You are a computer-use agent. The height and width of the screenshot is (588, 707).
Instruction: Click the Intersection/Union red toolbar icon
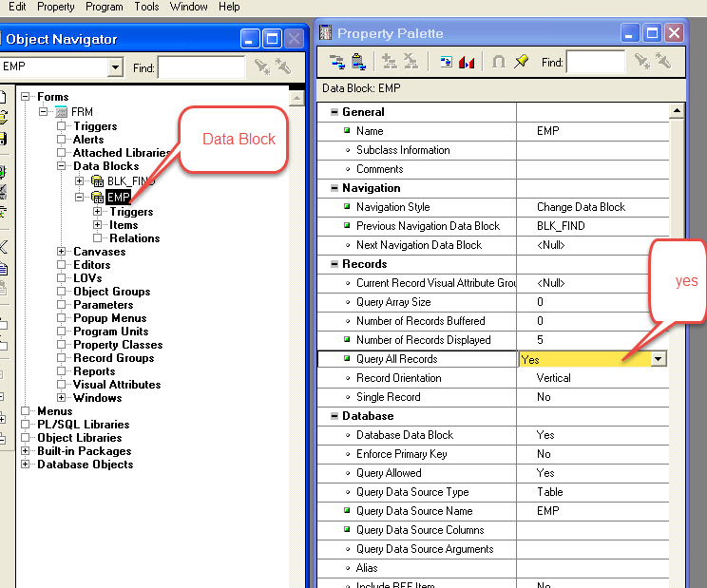point(467,63)
